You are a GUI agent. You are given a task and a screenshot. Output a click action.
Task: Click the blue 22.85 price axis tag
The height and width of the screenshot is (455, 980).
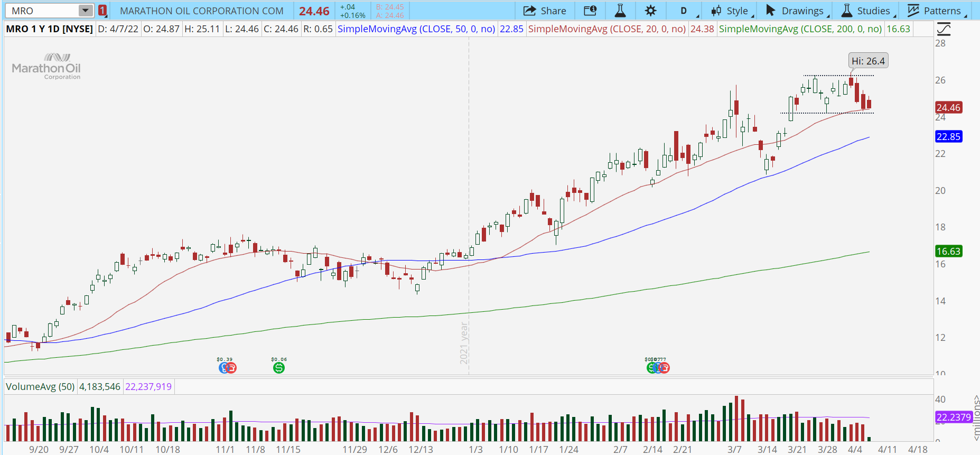(948, 136)
